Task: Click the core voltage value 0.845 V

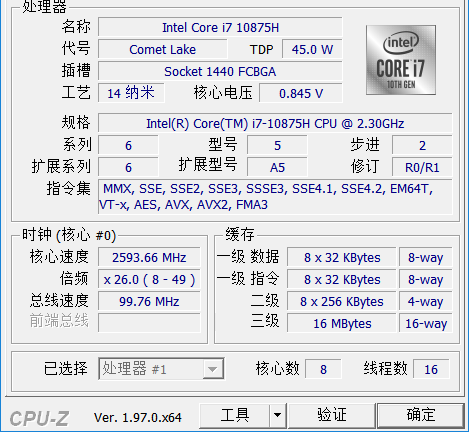Action: [x=301, y=93]
